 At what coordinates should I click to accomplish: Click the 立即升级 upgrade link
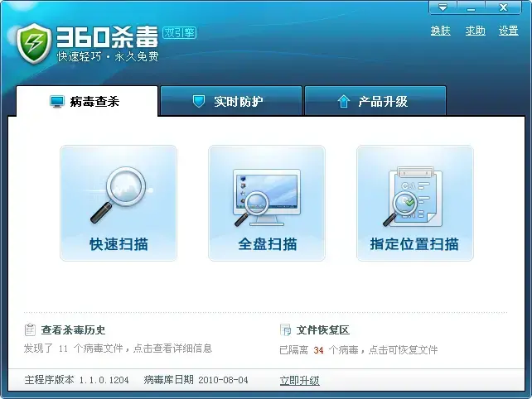pyautogui.click(x=300, y=380)
